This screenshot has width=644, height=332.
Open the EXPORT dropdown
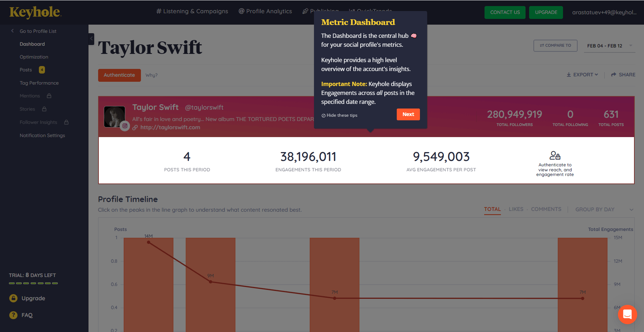click(582, 75)
